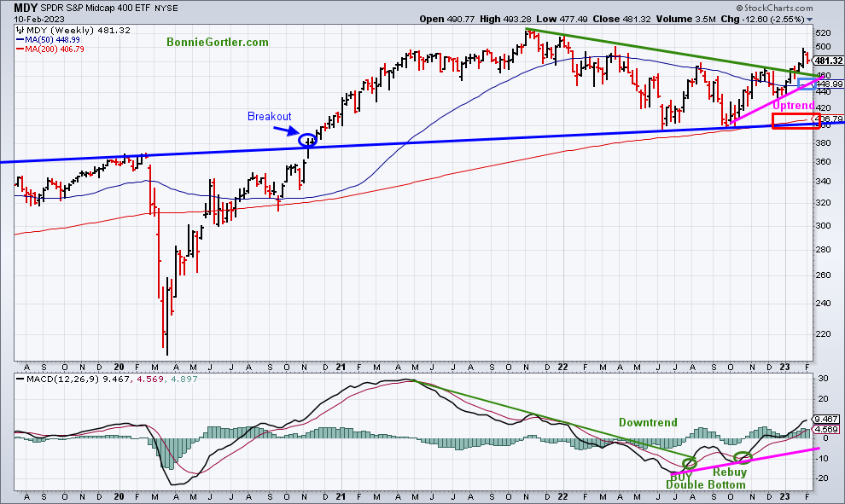Click the Downtrend label in MACD panel

648,422
